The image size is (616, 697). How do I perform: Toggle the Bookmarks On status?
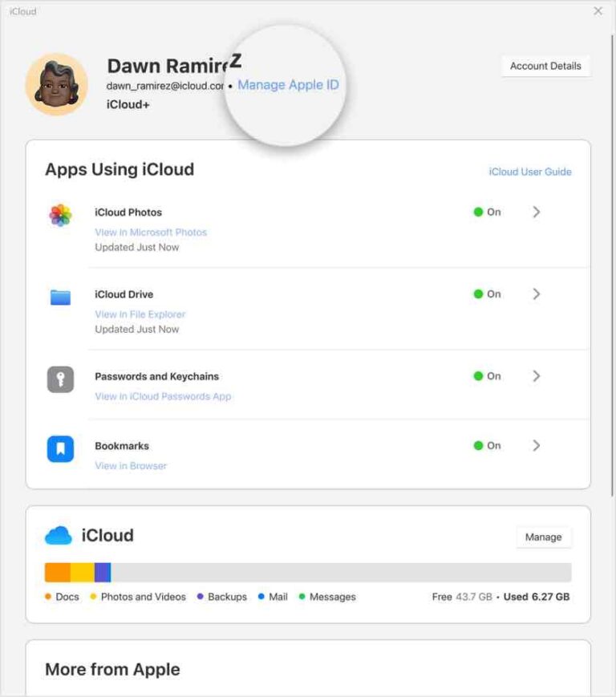click(488, 445)
